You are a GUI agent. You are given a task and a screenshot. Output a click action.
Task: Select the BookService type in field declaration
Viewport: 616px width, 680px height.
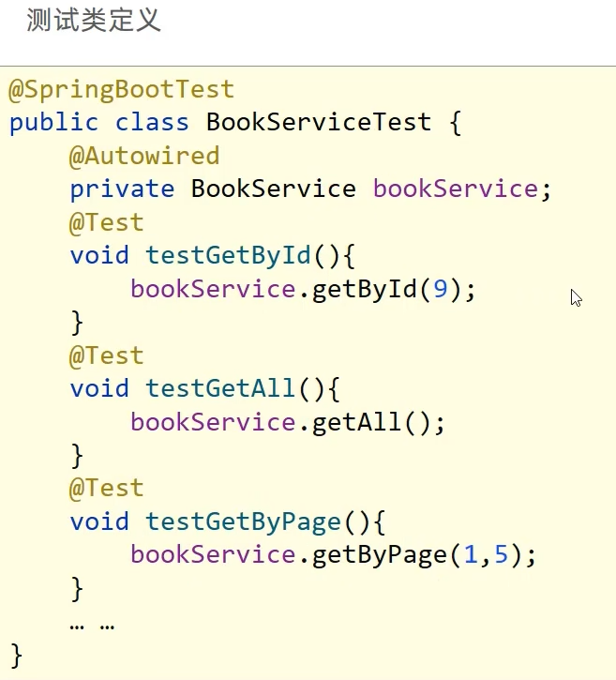(273, 189)
